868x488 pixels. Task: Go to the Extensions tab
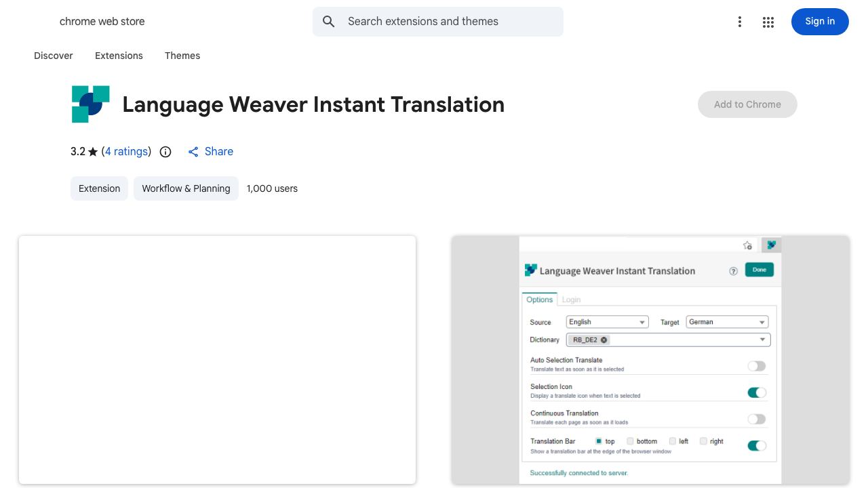click(119, 56)
